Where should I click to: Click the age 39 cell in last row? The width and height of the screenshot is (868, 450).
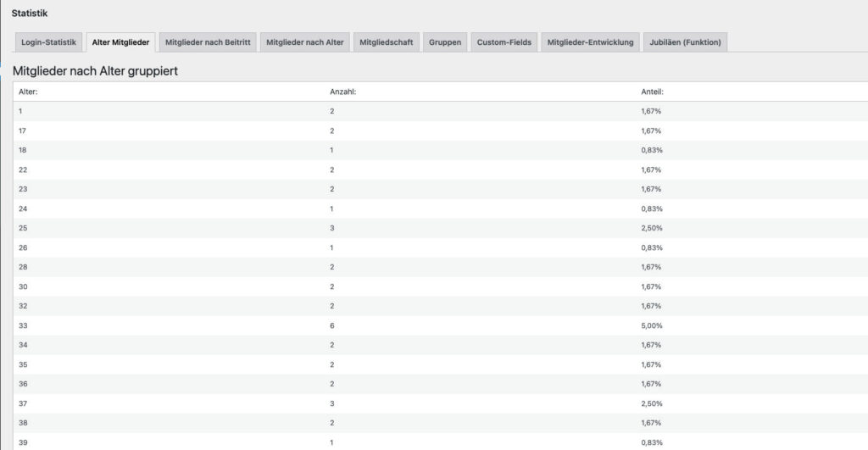[x=24, y=442]
